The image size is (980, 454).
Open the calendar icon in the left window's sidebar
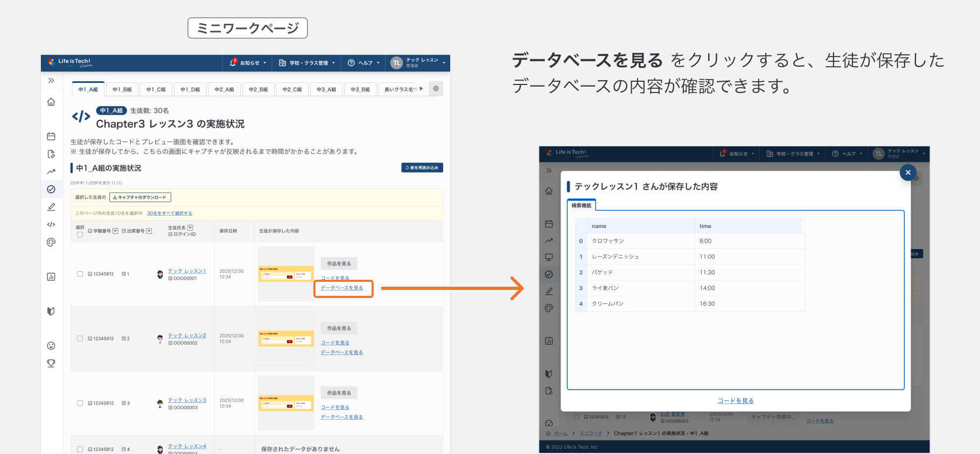point(51,136)
